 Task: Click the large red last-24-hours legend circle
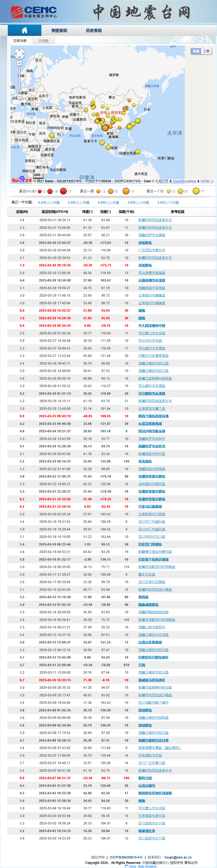(x=63, y=191)
